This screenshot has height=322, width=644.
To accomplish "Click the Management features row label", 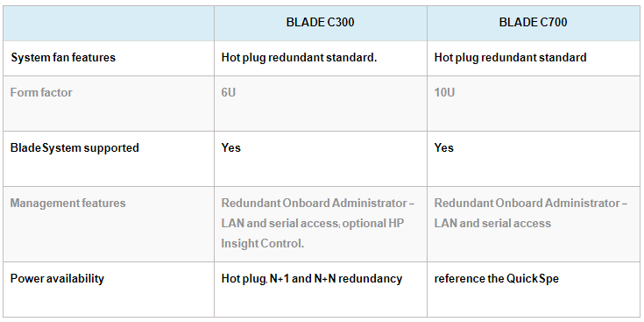I will 67,204.
